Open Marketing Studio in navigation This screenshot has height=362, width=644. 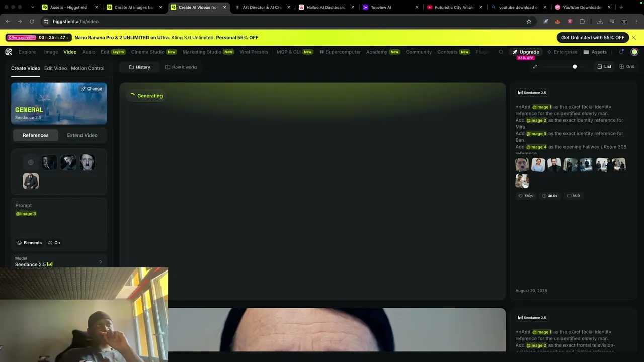(x=208, y=52)
